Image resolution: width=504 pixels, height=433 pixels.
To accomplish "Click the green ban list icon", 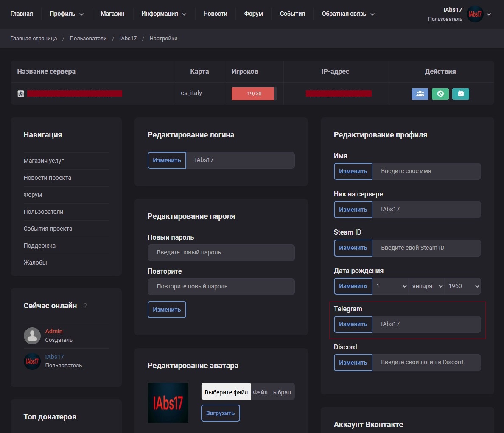I will pos(440,94).
